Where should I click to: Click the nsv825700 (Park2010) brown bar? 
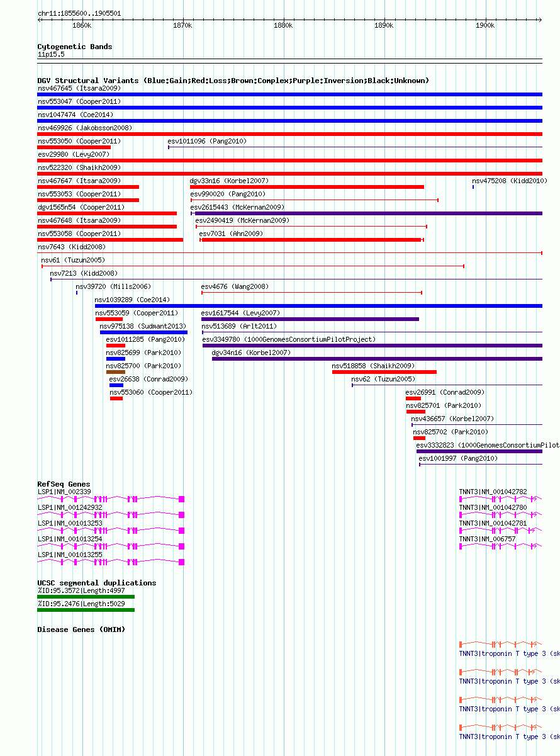[116, 372]
